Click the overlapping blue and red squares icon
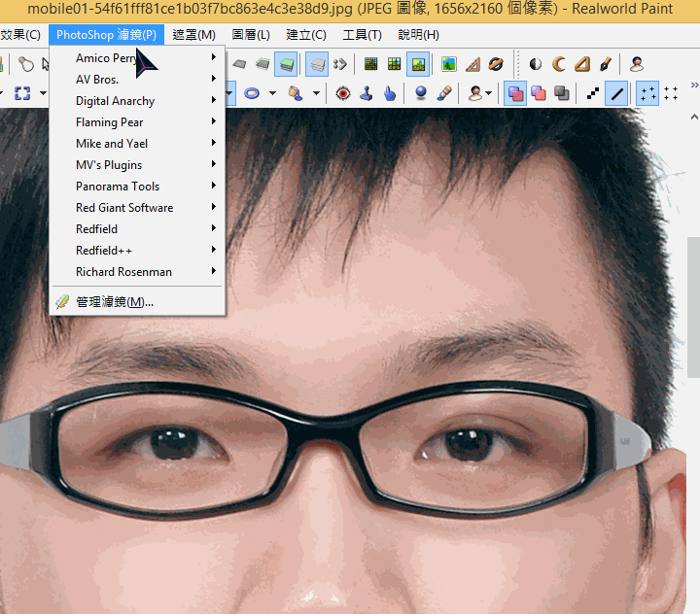The width and height of the screenshot is (700, 614). click(515, 93)
